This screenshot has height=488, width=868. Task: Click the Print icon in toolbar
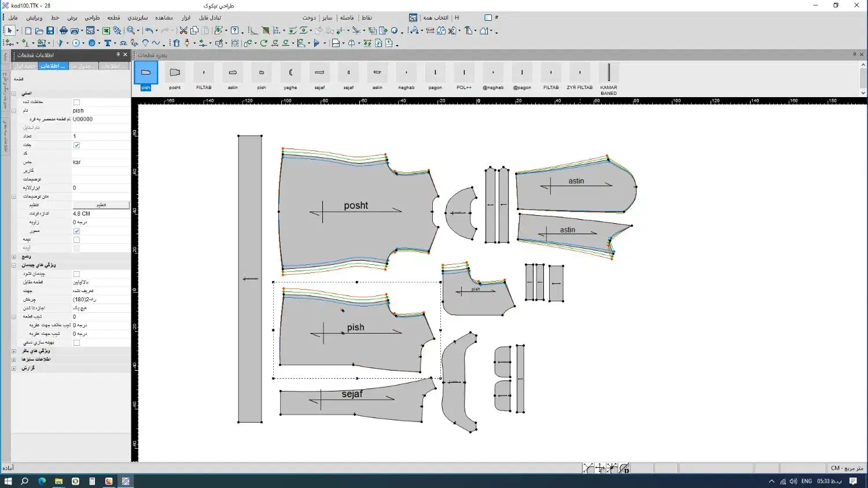click(x=63, y=31)
